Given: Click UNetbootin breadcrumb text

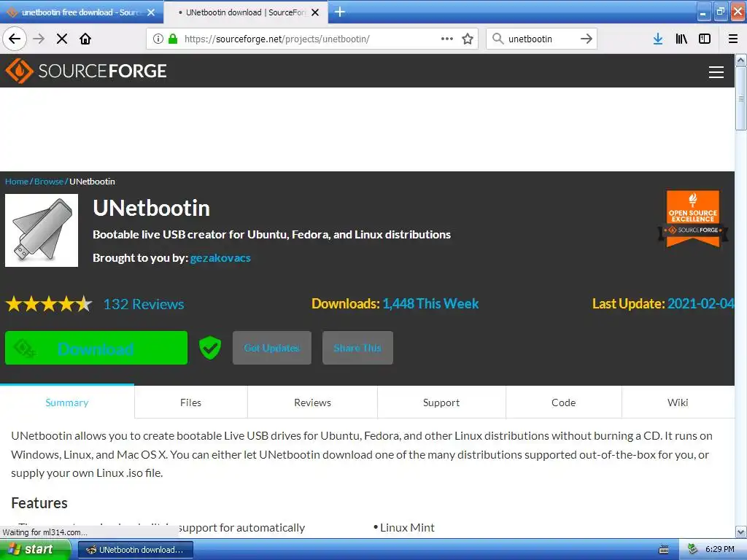Looking at the screenshot, I should pyautogui.click(x=93, y=182).
